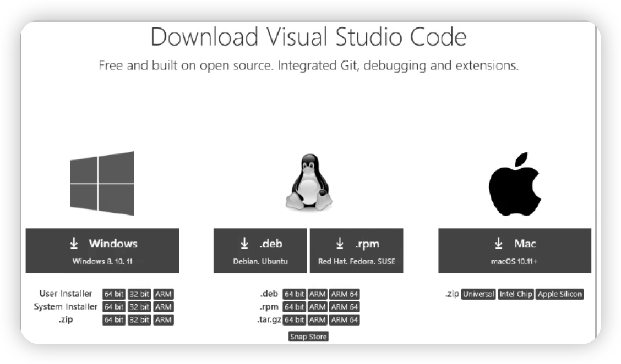
Task: Select System Installer 64 bit
Action: coord(113,307)
